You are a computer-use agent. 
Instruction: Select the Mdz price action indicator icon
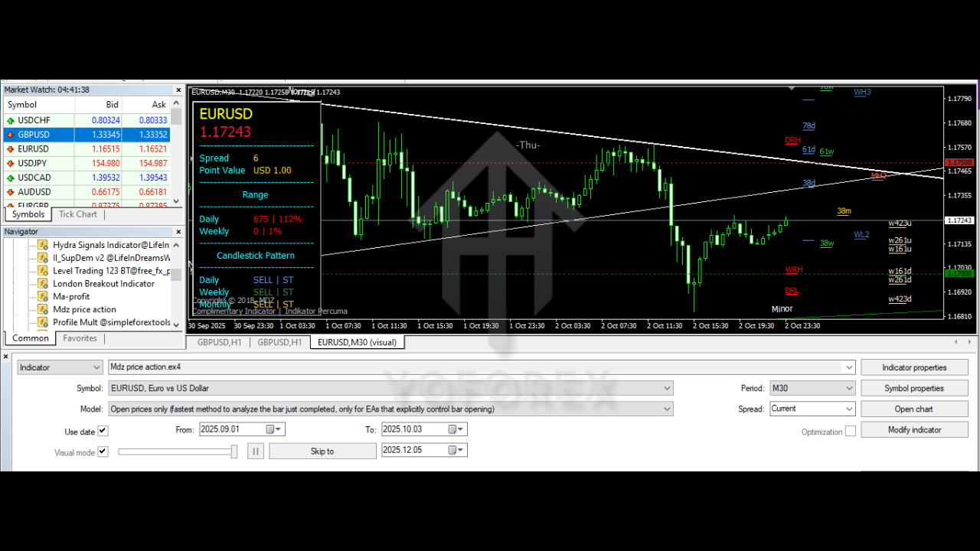(41, 309)
